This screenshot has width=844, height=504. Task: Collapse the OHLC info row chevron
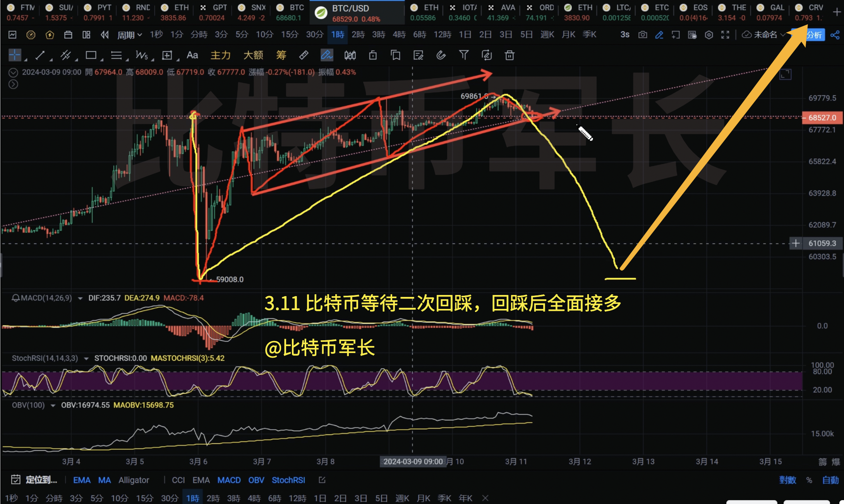click(x=13, y=72)
